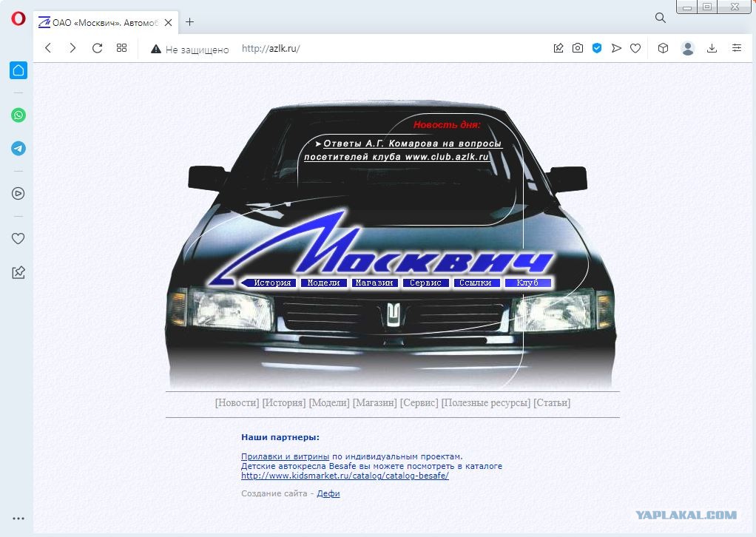Image resolution: width=756 pixels, height=537 pixels.
Task: Add page to bookmarks heart icon
Action: [635, 48]
